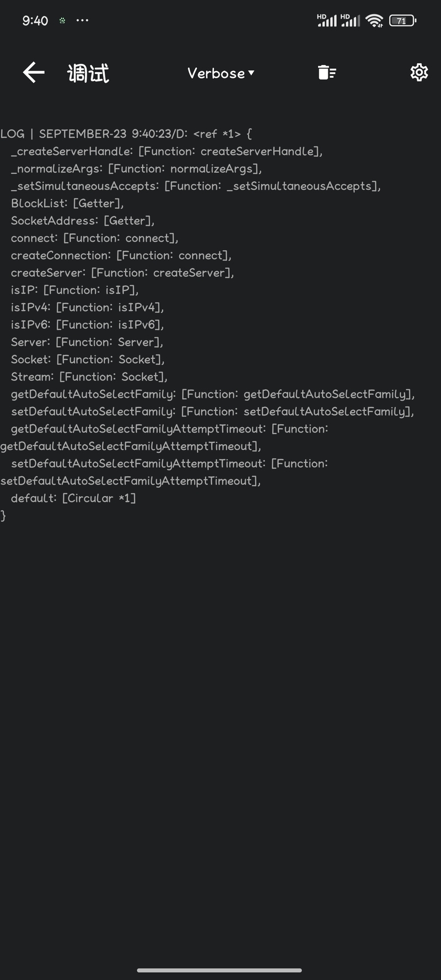This screenshot has width=441, height=980.
Task: Tap the 调试 page title
Action: 88,73
